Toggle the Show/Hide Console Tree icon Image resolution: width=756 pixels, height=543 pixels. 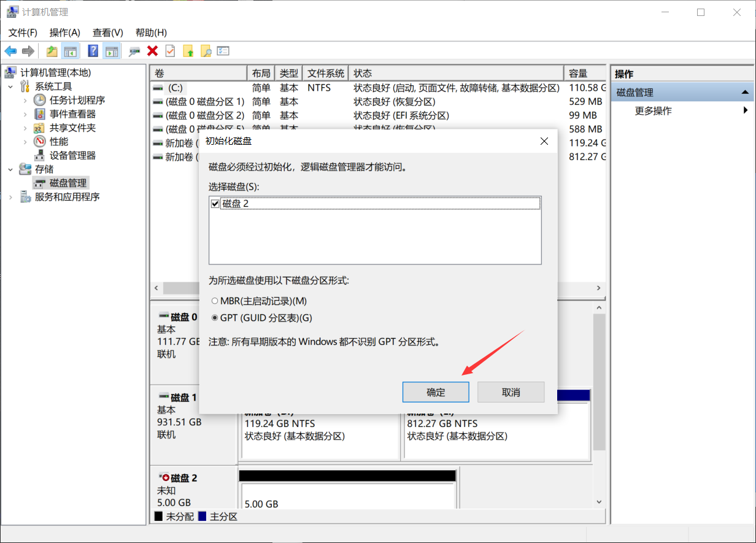click(x=71, y=52)
